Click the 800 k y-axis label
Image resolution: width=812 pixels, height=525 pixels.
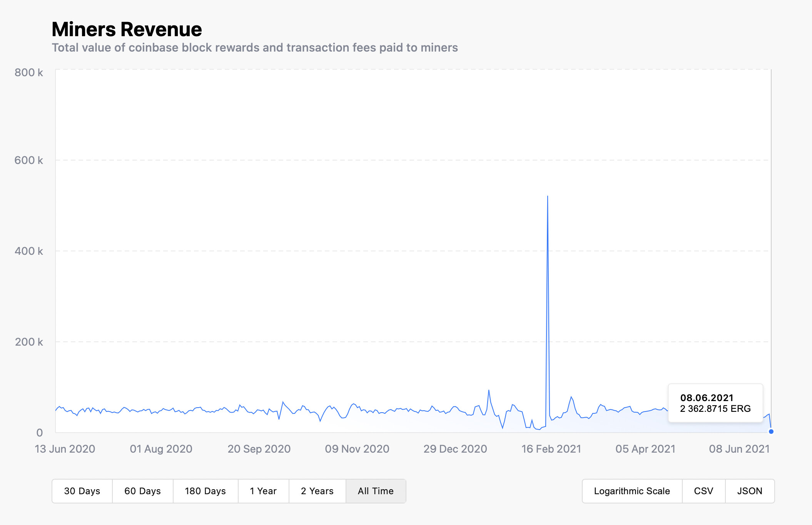tap(29, 72)
